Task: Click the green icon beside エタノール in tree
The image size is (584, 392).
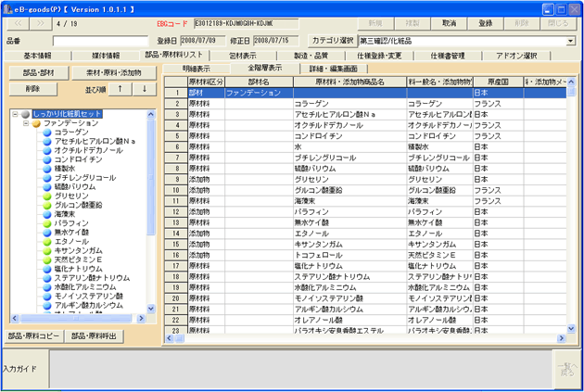Action: point(47,242)
